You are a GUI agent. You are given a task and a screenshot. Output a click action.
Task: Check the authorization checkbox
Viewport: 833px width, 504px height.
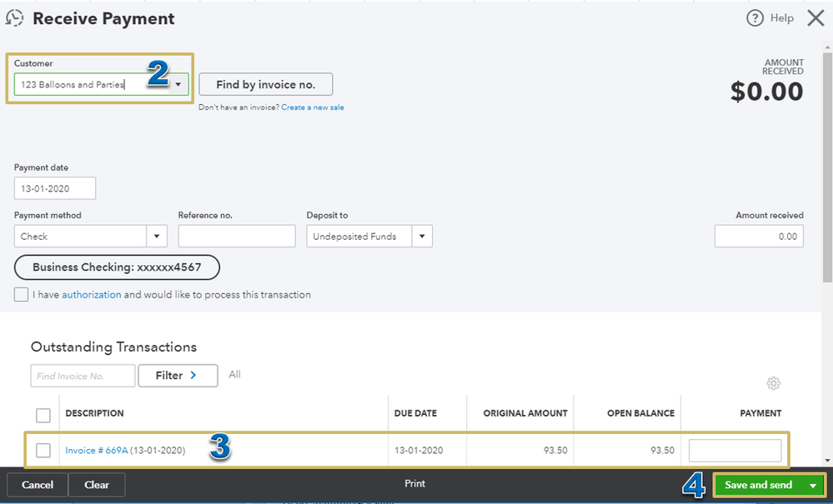[22, 295]
